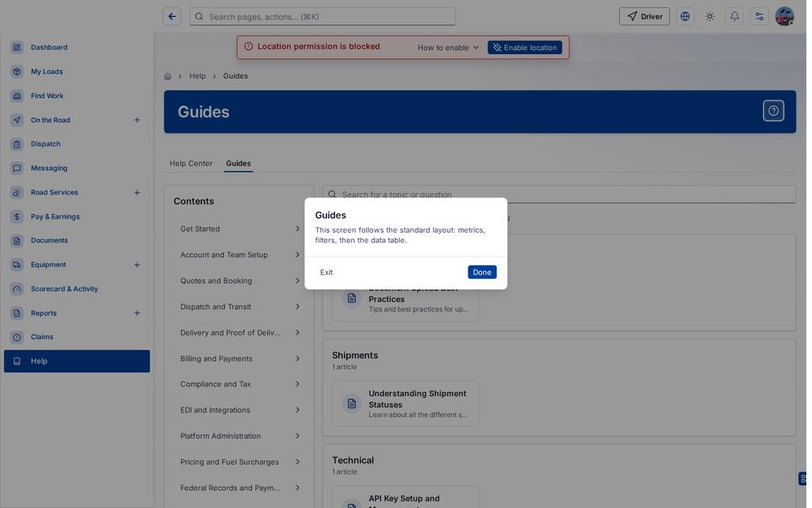Image resolution: width=812 pixels, height=508 pixels.
Task: Switch to the Help Center tab
Action: click(191, 163)
